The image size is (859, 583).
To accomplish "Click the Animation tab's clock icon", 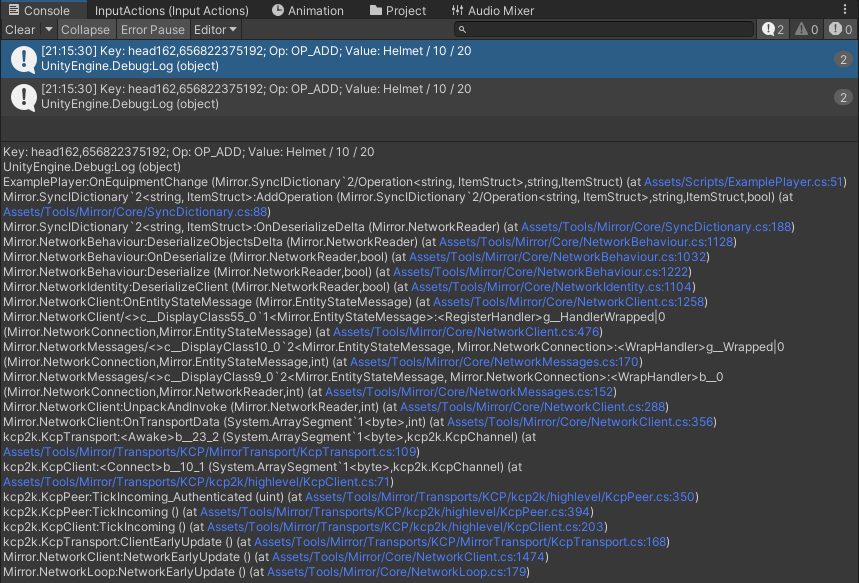I will [278, 10].
